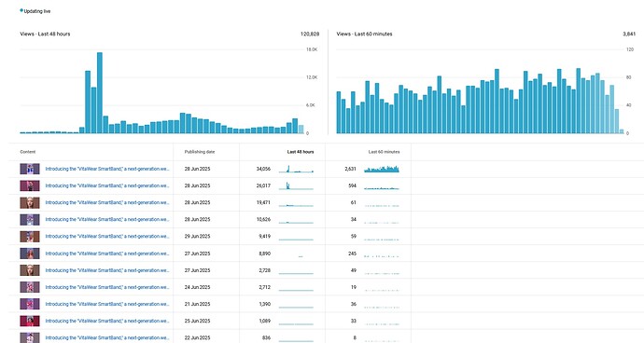The height and width of the screenshot is (343, 644).
Task: Click the 29 Jun 2025 publishing date
Action: (197, 237)
